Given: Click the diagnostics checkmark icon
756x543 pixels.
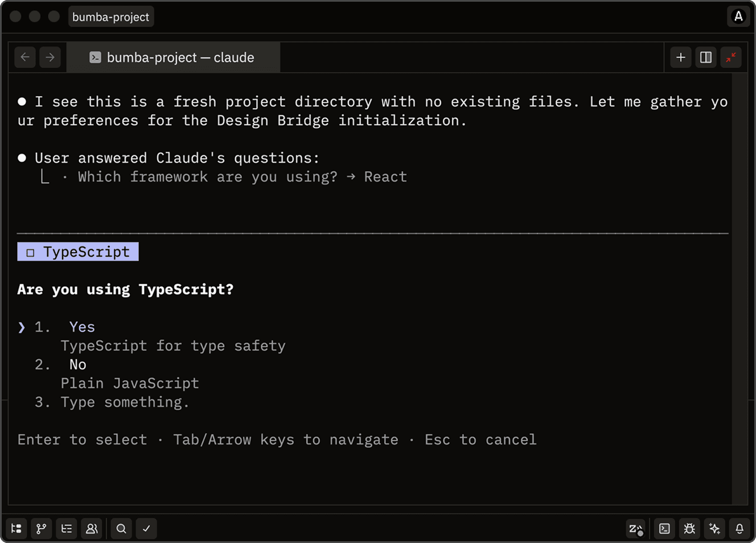Looking at the screenshot, I should pyautogui.click(x=146, y=529).
